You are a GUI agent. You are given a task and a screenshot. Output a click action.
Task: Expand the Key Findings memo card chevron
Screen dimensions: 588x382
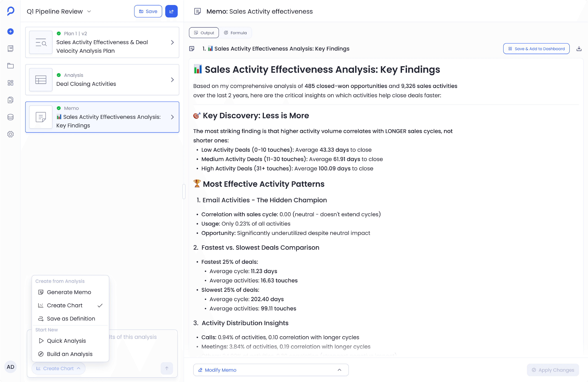pyautogui.click(x=173, y=117)
